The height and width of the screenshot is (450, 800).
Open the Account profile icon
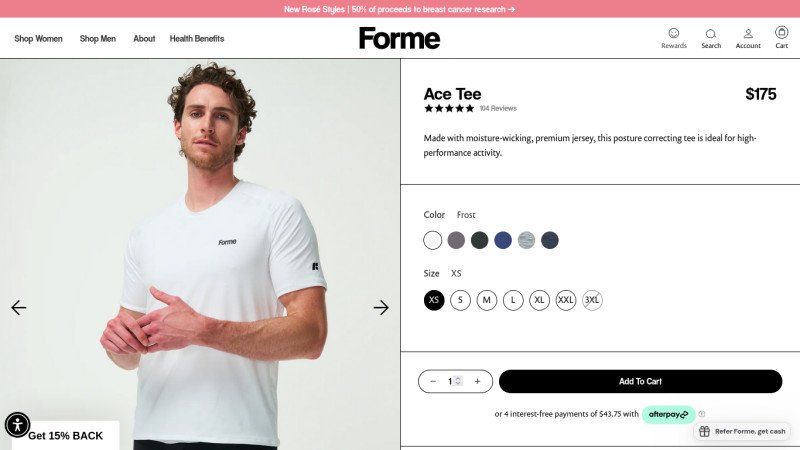[x=748, y=34]
